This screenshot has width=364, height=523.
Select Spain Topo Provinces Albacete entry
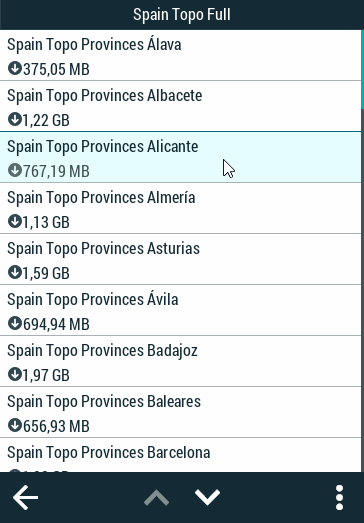pyautogui.click(x=180, y=106)
